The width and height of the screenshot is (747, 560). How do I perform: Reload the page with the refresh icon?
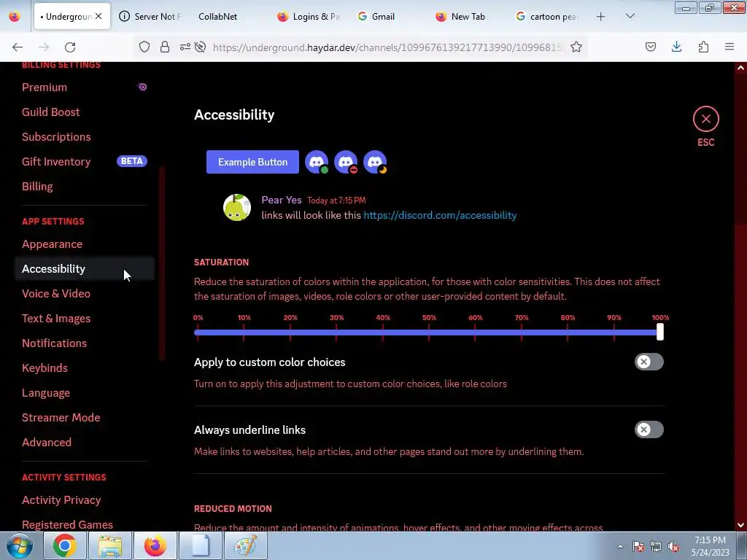(70, 47)
